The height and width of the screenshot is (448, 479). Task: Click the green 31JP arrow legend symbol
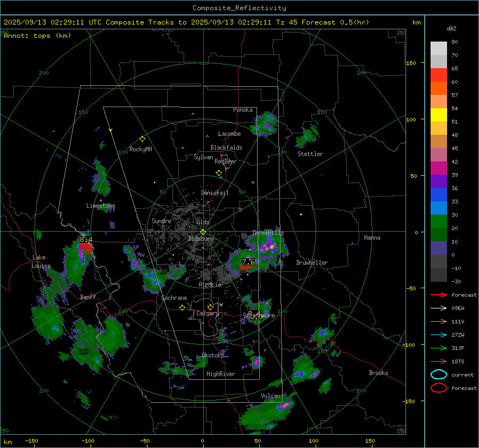coord(439,348)
